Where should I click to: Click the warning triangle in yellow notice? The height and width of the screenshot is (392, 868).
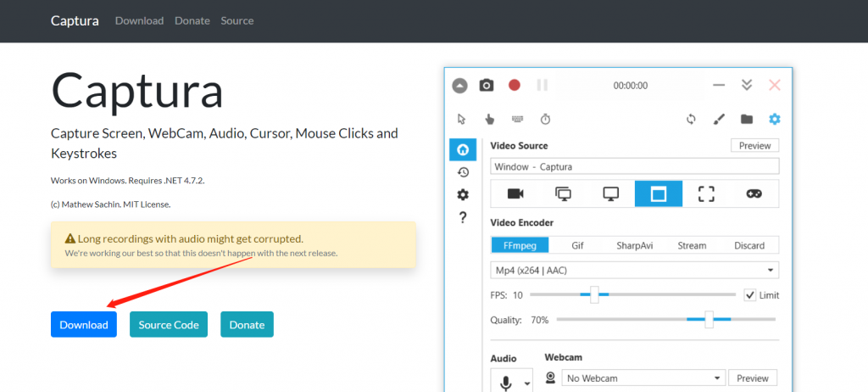click(70, 239)
